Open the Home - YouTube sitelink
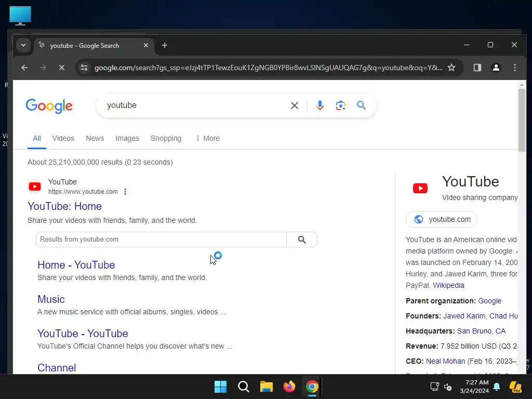 (76, 265)
